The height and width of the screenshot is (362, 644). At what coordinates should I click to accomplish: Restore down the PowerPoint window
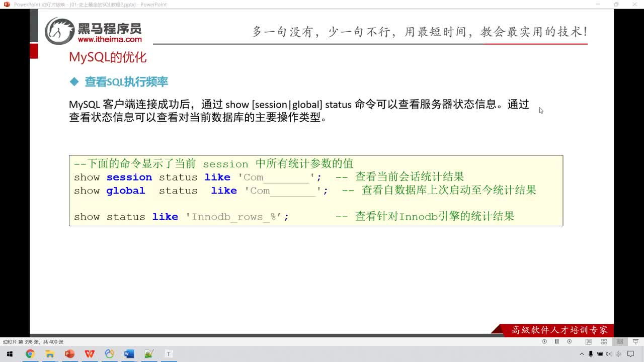pyautogui.click(x=616, y=4)
